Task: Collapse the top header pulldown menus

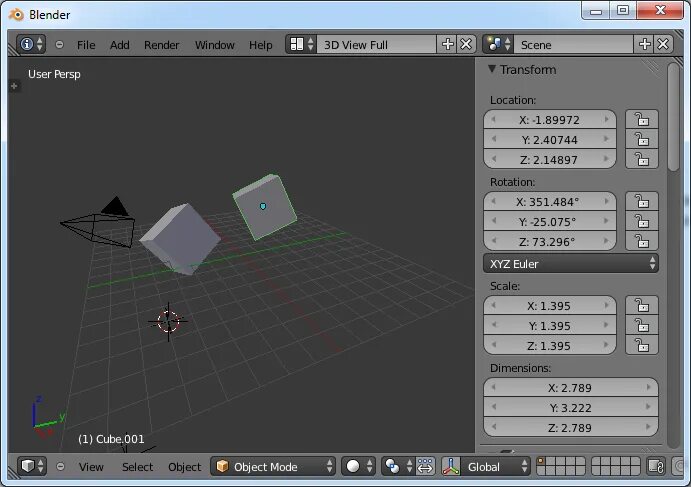Action: (x=59, y=45)
